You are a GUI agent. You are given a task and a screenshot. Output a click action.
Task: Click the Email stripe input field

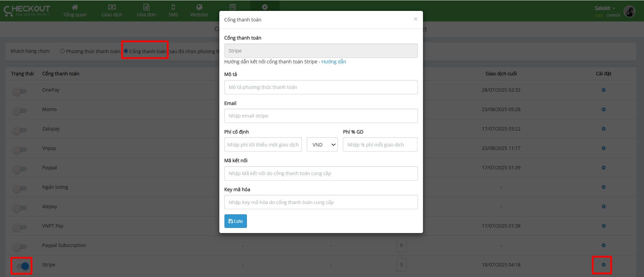(x=321, y=116)
